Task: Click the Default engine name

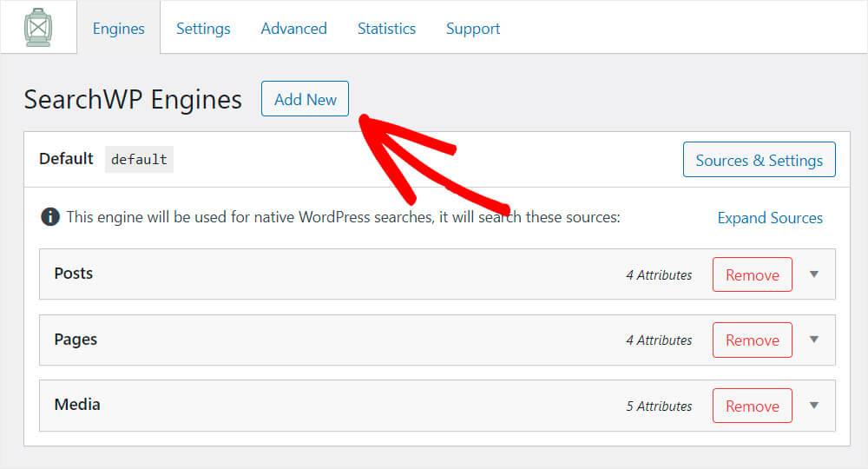Action: (x=66, y=159)
